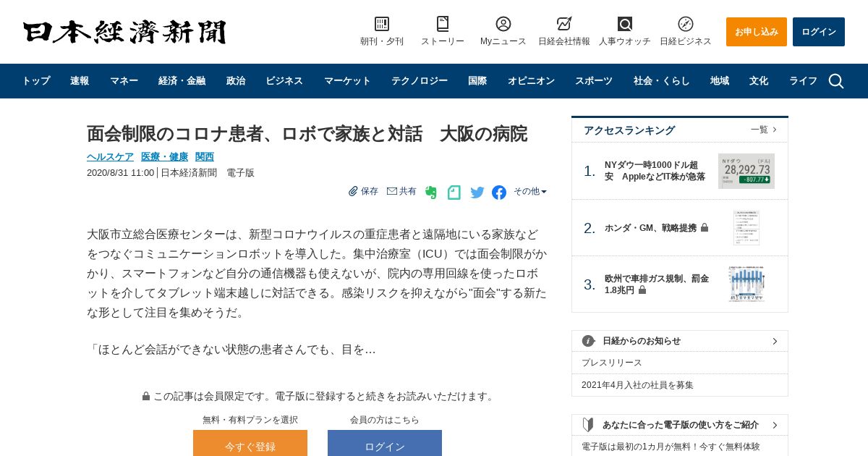
Task: Click the NYダウ 28,292.73 thumbnail
Action: click(x=746, y=171)
